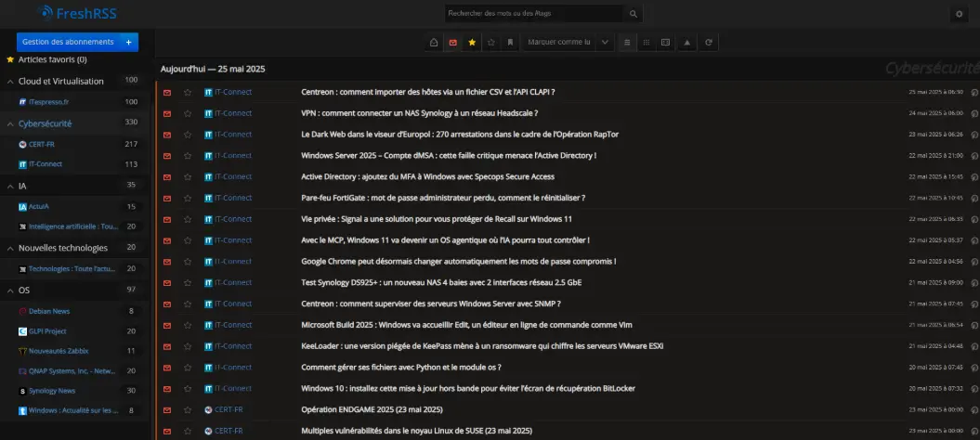The height and width of the screenshot is (440, 980).
Task: Add a subscription with the plus button
Action: (x=129, y=42)
